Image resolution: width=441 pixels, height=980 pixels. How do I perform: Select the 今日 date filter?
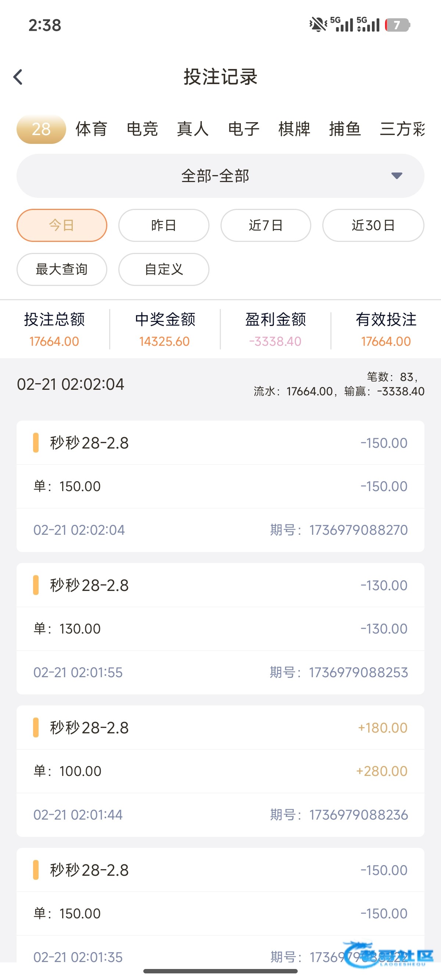[62, 225]
